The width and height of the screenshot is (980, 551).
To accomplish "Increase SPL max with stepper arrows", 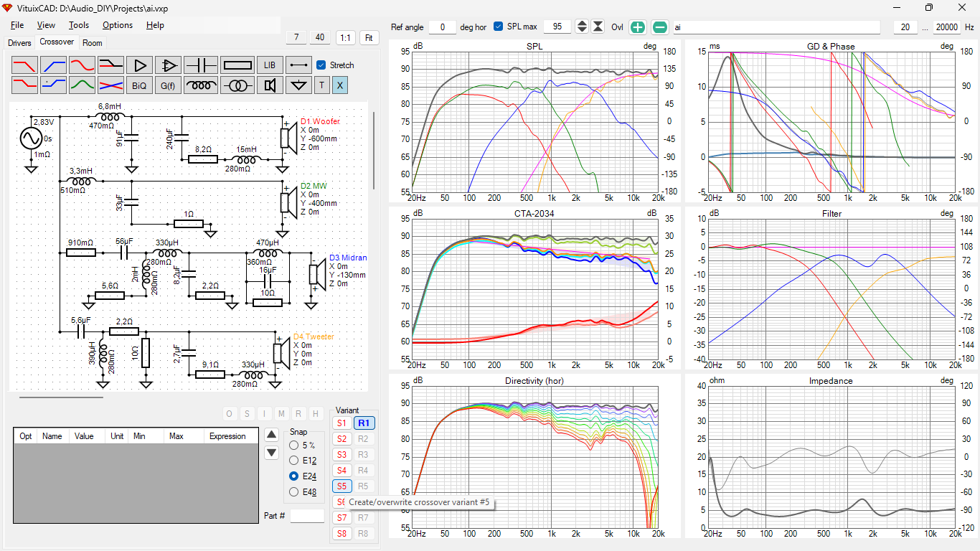I will (x=582, y=24).
